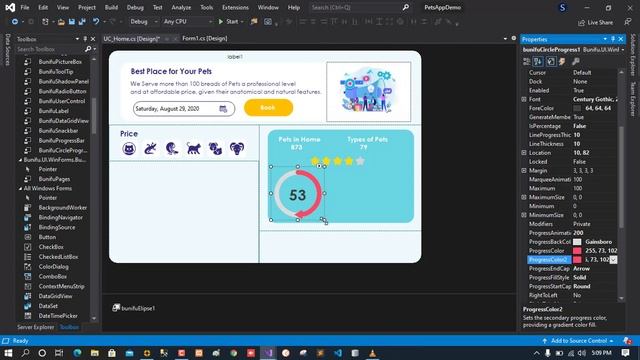This screenshot has height=360, width=640.
Task: Select the lizard icon under Price
Action: click(x=150, y=149)
